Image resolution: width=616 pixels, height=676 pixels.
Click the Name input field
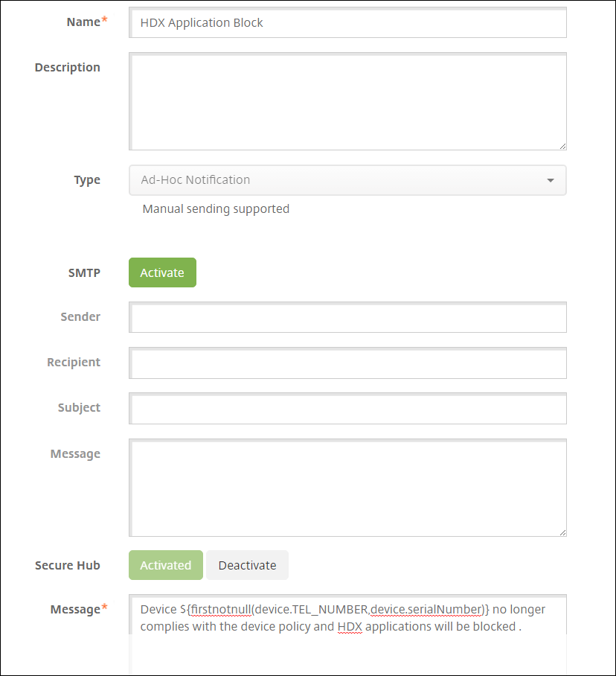pyautogui.click(x=347, y=22)
